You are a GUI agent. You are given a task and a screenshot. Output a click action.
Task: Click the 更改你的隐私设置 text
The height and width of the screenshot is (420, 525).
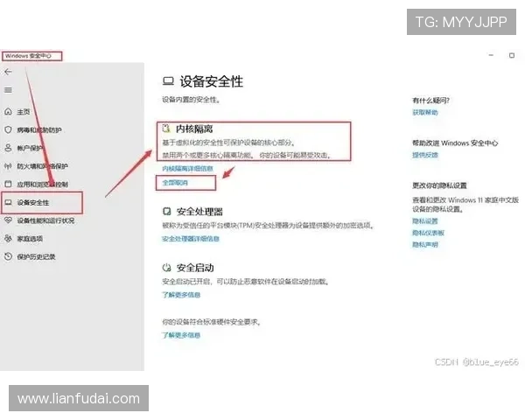click(x=439, y=185)
